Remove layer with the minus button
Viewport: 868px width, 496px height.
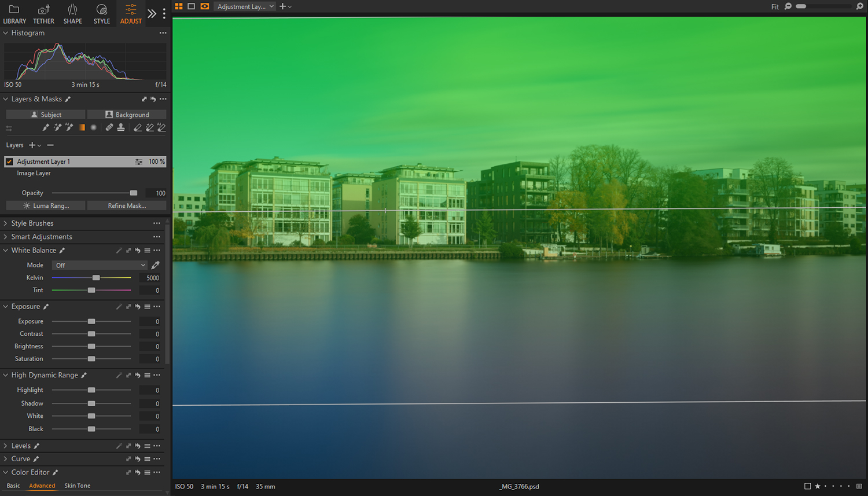(50, 145)
